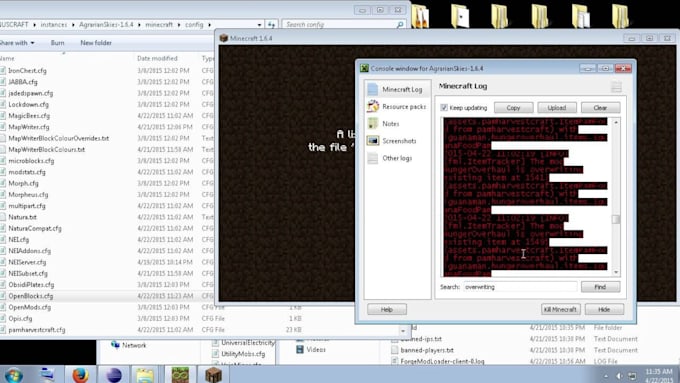Expand the breadcrumb arrow after config
The width and height of the screenshot is (680, 383).
pos(209,25)
